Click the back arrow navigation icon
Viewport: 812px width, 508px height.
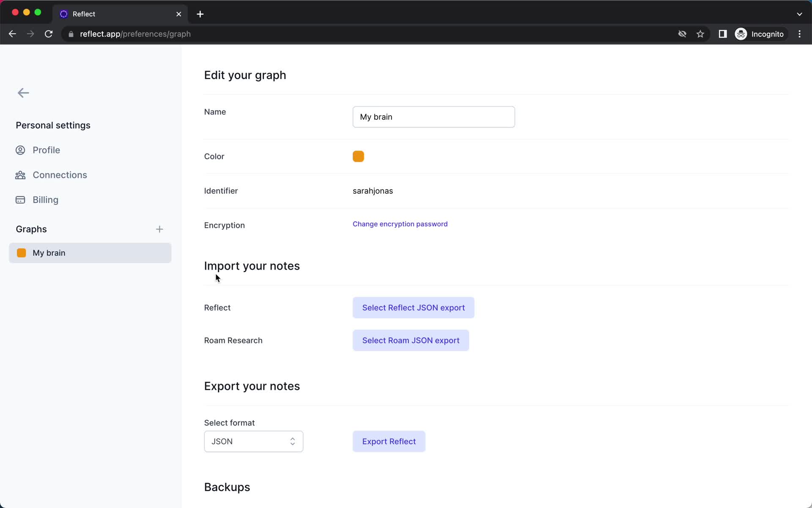24,94
